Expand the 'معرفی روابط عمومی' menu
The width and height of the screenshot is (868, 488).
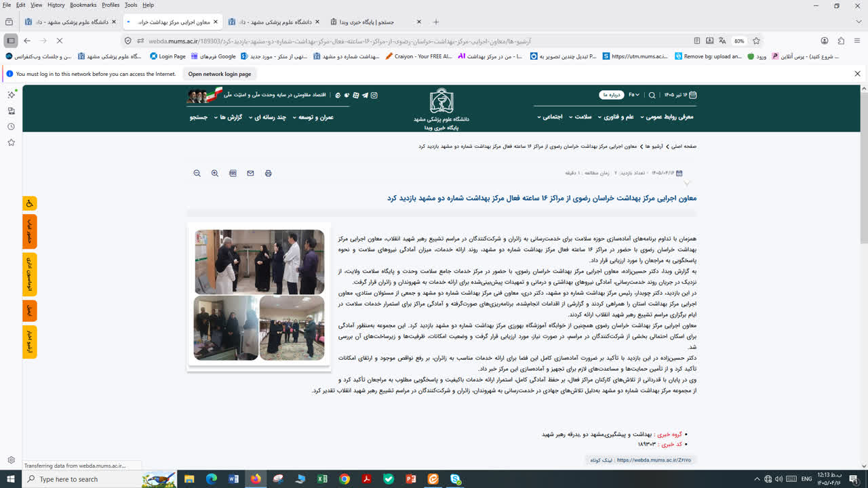pos(667,117)
